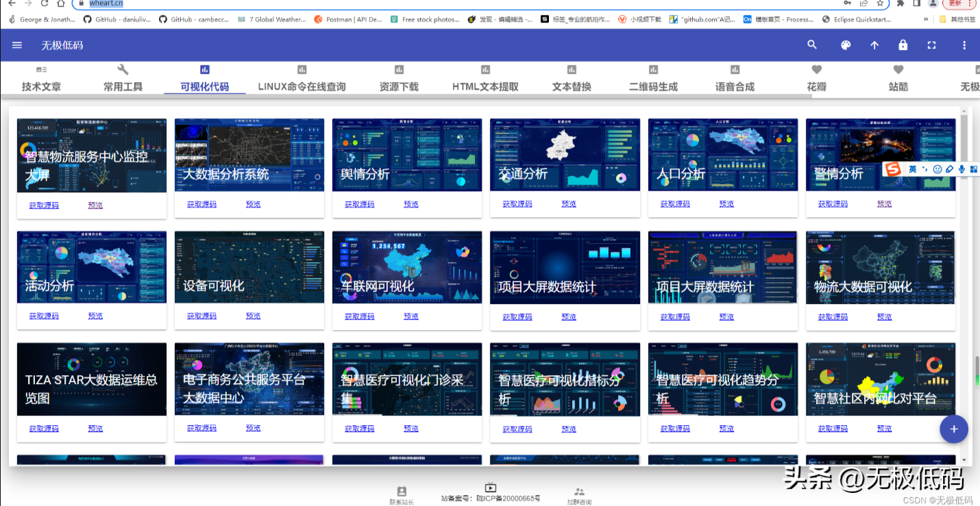Open the 舆情分析 dashboard thumbnail
This screenshot has height=506, width=980.
407,155
